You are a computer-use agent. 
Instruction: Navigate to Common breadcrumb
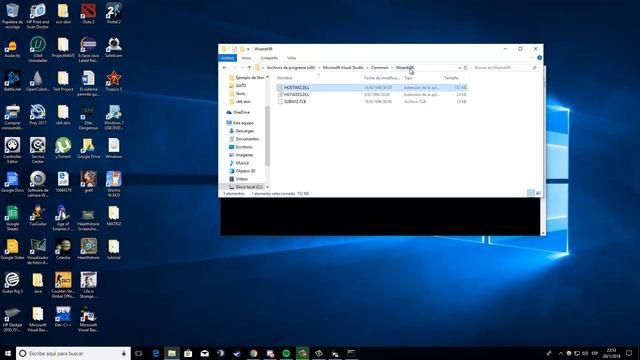click(x=380, y=68)
